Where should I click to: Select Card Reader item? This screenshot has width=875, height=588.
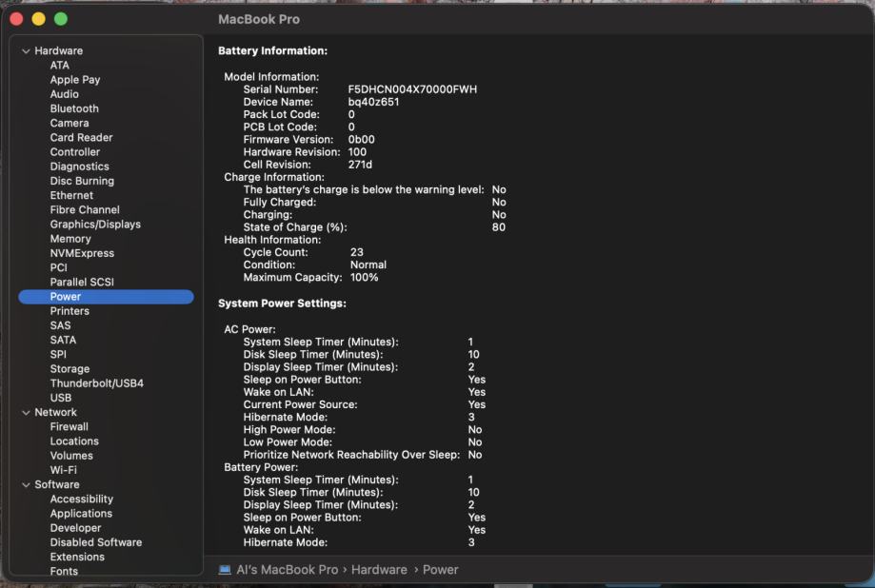(81, 138)
